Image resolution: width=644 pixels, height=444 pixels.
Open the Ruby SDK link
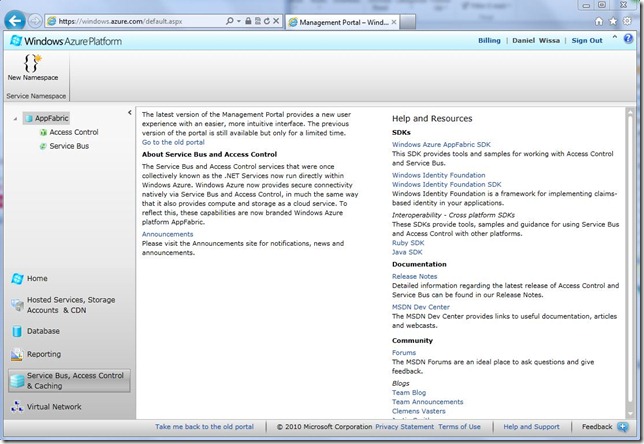[408, 243]
